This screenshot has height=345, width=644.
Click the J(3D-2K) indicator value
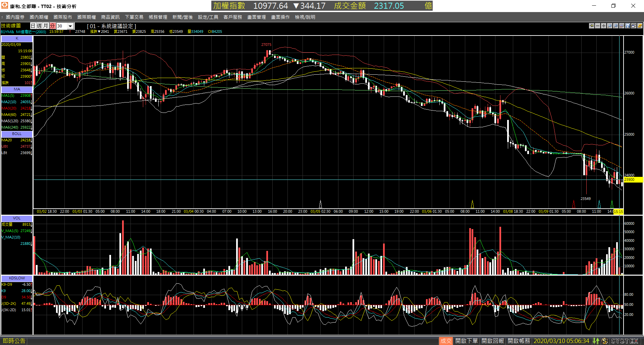point(26,303)
